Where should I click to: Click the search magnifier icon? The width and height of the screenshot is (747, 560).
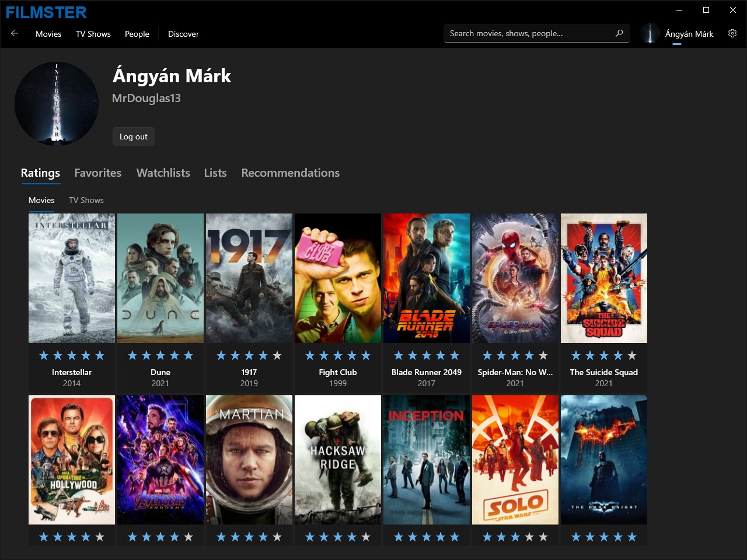click(x=619, y=33)
